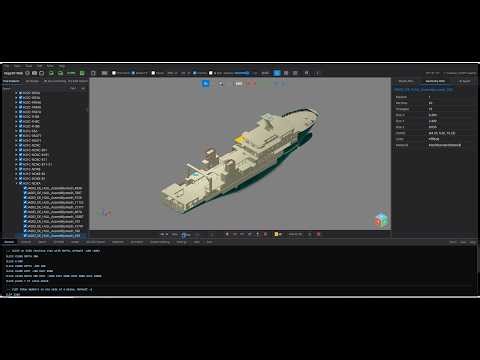Image resolution: width=480 pixels, height=360 pixels.
Task: Select the active middle tab of the right properties panel
Action: point(435,81)
